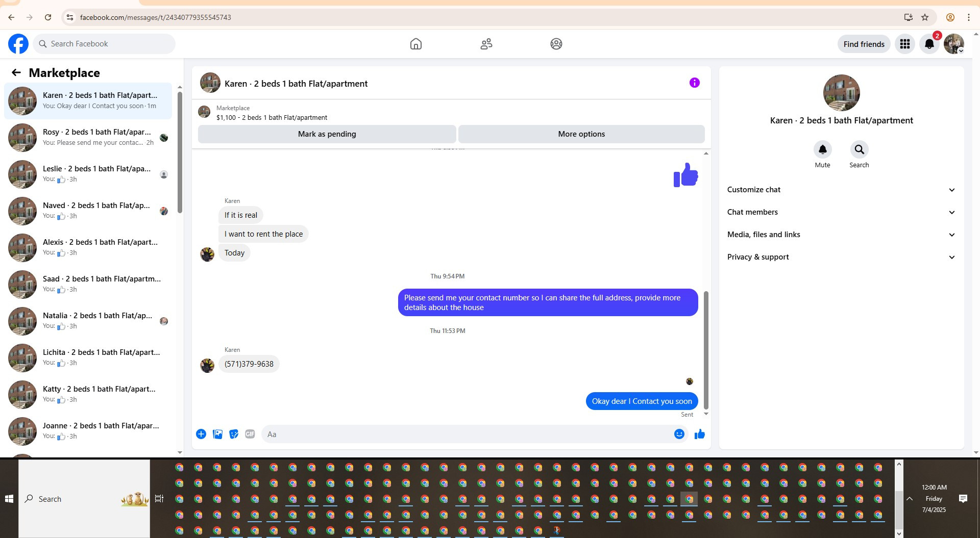This screenshot has width=980, height=538.
Task: Open the emoji picker
Action: coord(679,434)
